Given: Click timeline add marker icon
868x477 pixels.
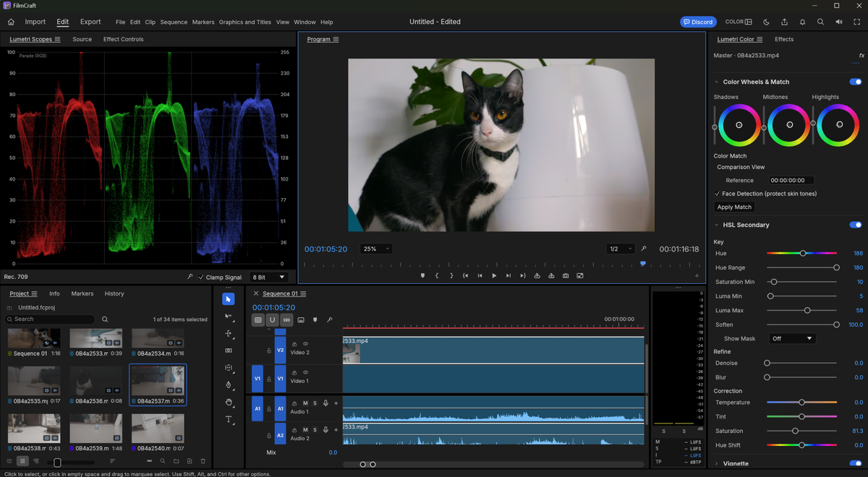Looking at the screenshot, I should click(x=315, y=319).
